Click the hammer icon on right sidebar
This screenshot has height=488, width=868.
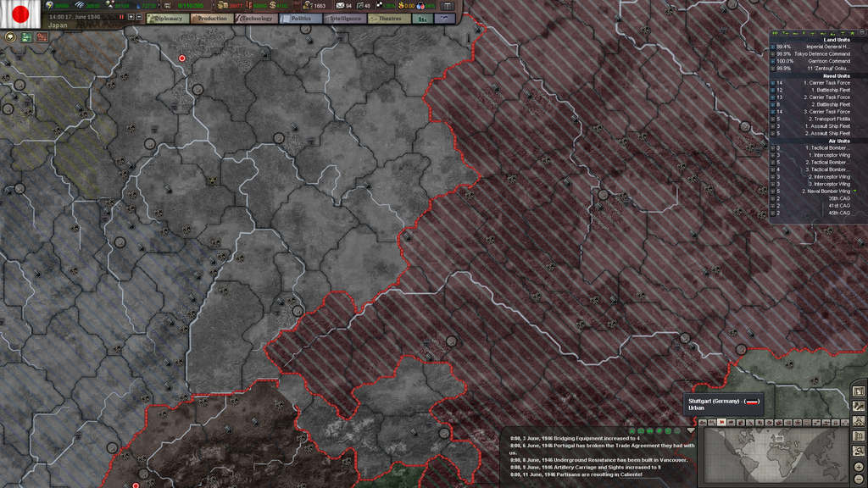click(859, 406)
